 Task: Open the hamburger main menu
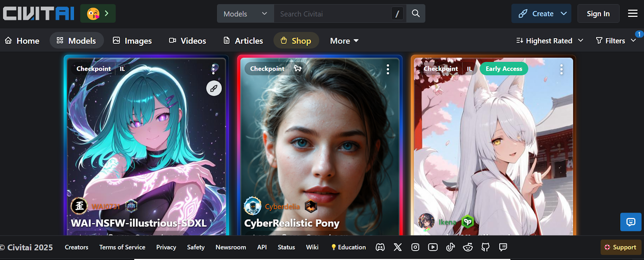[x=632, y=14]
